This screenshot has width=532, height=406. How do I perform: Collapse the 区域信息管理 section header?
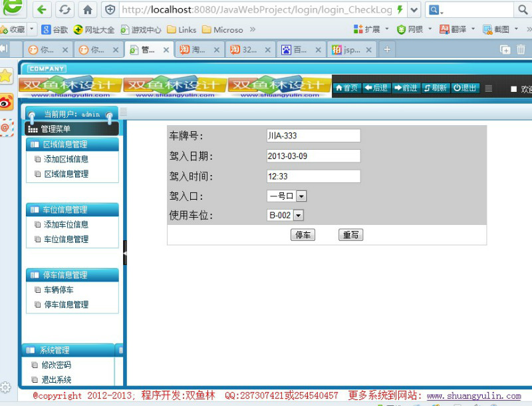(72, 144)
